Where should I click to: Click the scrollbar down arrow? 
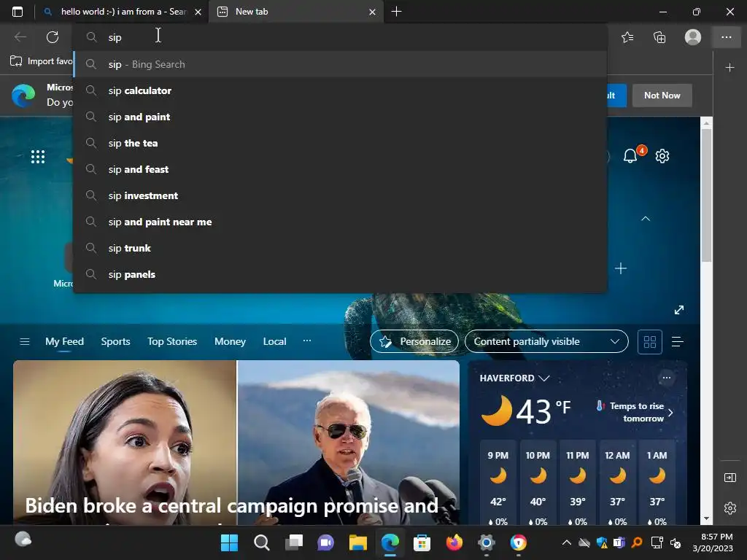[x=706, y=518]
